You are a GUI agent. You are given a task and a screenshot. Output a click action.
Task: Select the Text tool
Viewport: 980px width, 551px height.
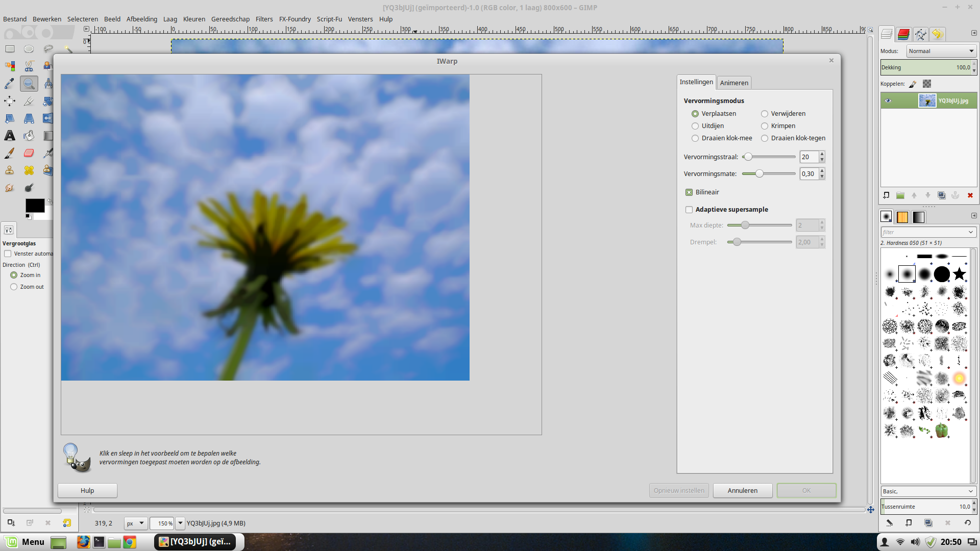click(10, 136)
